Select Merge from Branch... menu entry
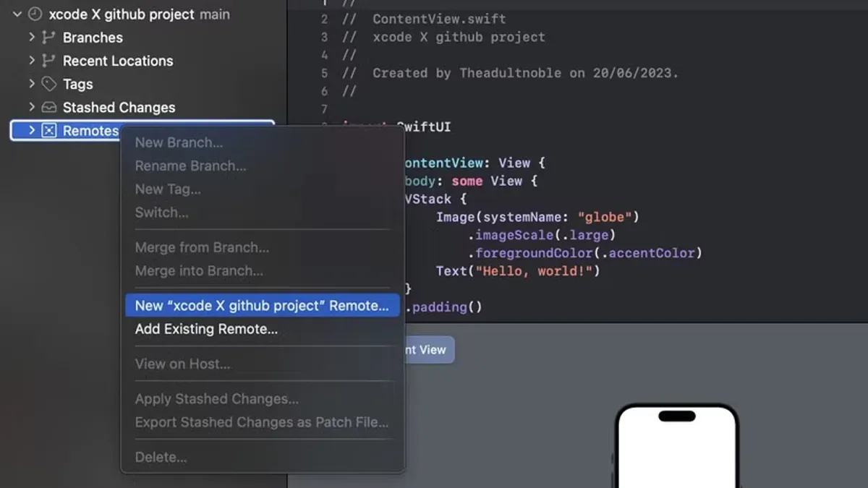This screenshot has width=868, height=488. [x=262, y=247]
